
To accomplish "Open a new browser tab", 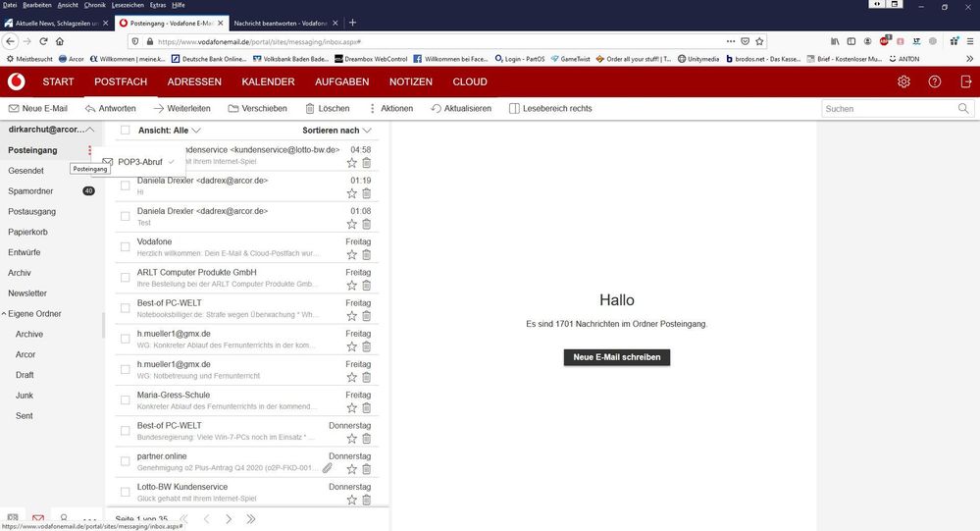I will (x=352, y=23).
